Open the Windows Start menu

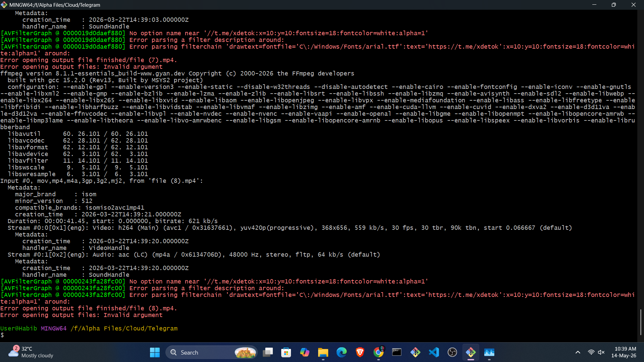click(155, 352)
